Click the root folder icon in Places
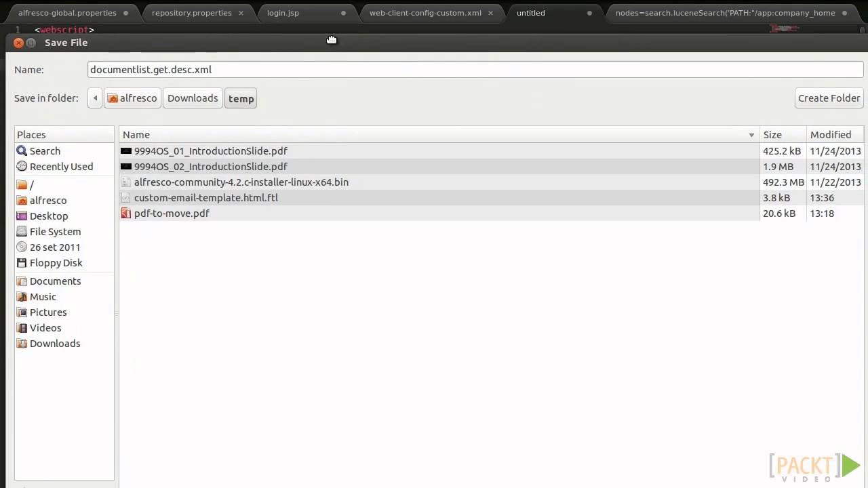 (22, 185)
